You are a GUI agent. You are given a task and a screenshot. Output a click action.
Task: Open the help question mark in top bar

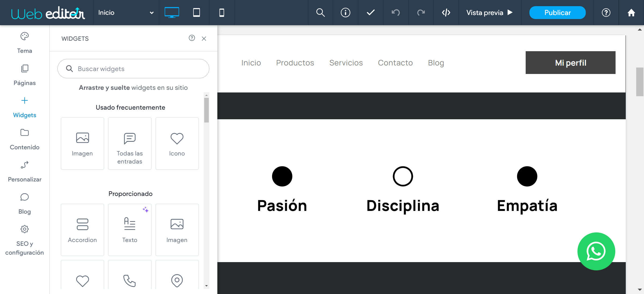coord(606,13)
